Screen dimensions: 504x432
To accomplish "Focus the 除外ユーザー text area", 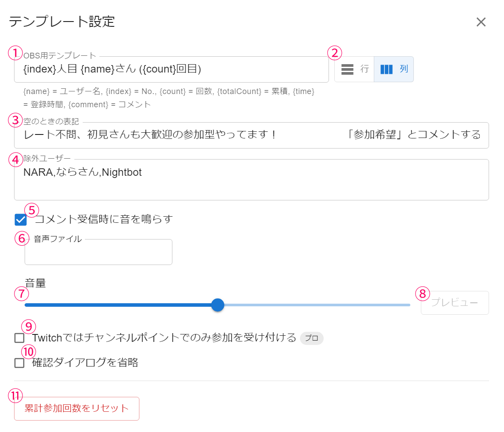I will pyautogui.click(x=251, y=180).
